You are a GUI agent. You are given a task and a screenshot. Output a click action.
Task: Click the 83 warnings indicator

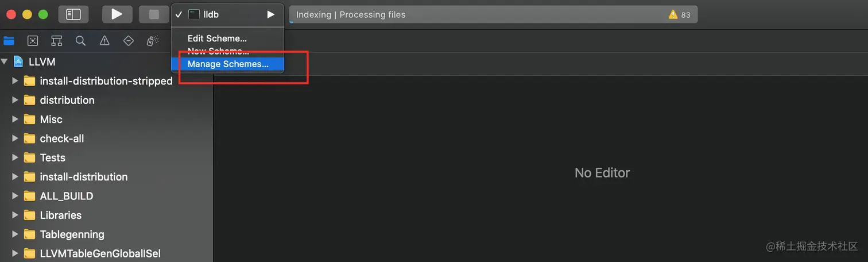pyautogui.click(x=680, y=15)
